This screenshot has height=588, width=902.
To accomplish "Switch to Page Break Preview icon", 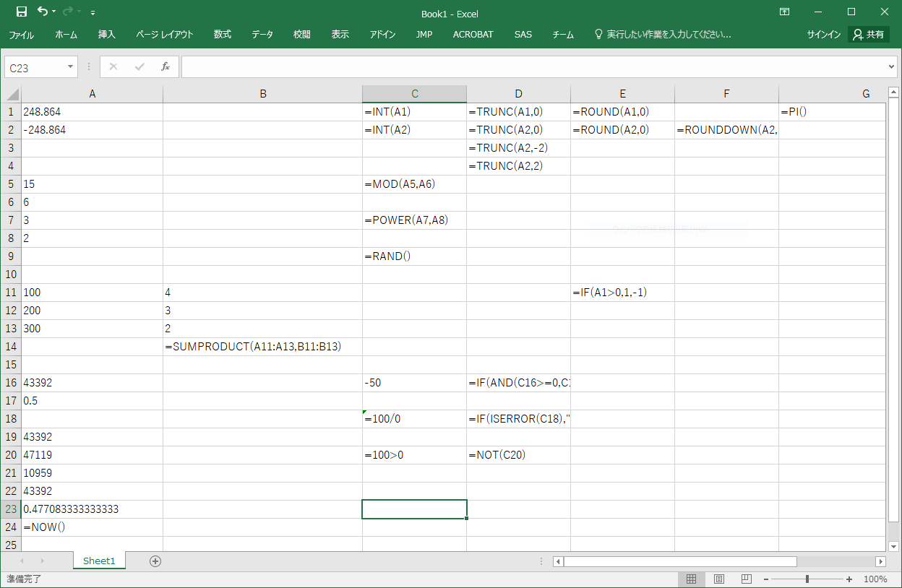I will tap(746, 579).
